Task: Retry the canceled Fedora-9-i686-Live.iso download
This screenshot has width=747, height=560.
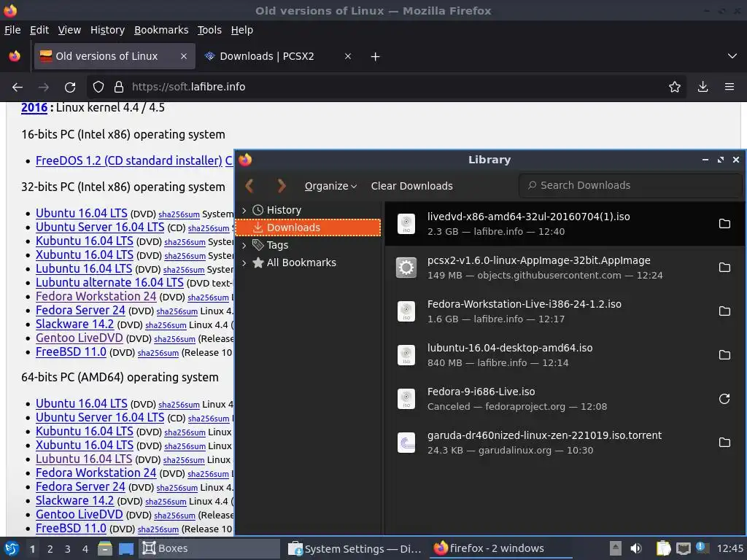Action: [724, 399]
